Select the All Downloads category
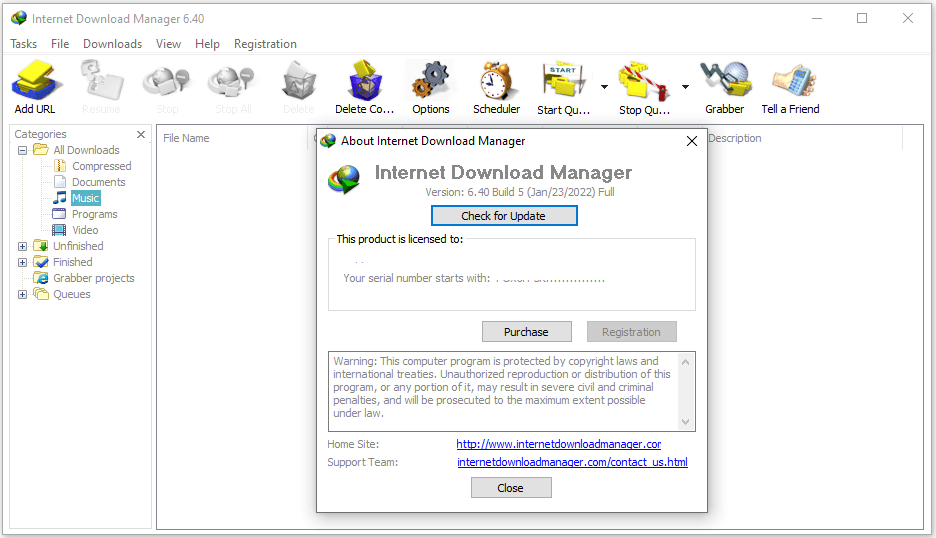The height and width of the screenshot is (538, 936). 87,150
